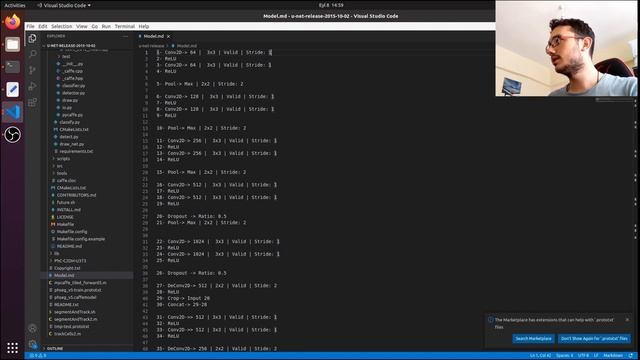Open the Explorer view in activity bar
The height and width of the screenshot is (360, 640).
32,38
